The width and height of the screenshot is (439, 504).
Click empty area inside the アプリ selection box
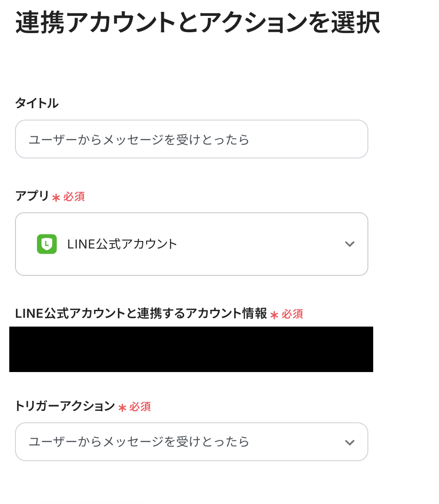[257, 244]
